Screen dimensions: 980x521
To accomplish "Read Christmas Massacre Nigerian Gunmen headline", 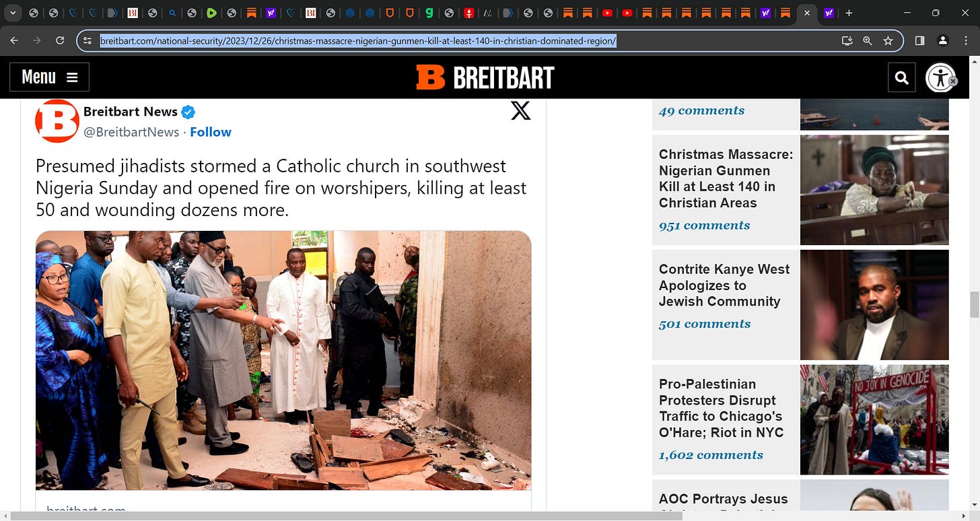I will pyautogui.click(x=726, y=178).
